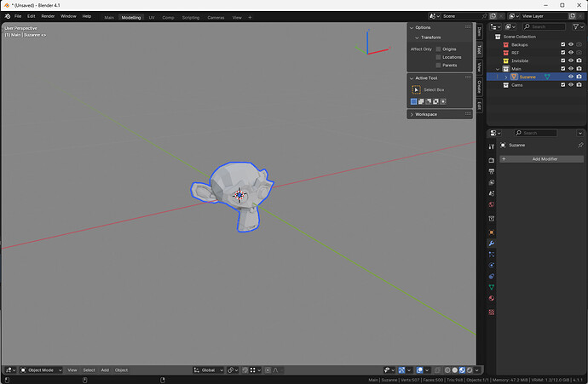Open the Tool properties tab
This screenshot has height=384, width=588.
tap(491, 146)
